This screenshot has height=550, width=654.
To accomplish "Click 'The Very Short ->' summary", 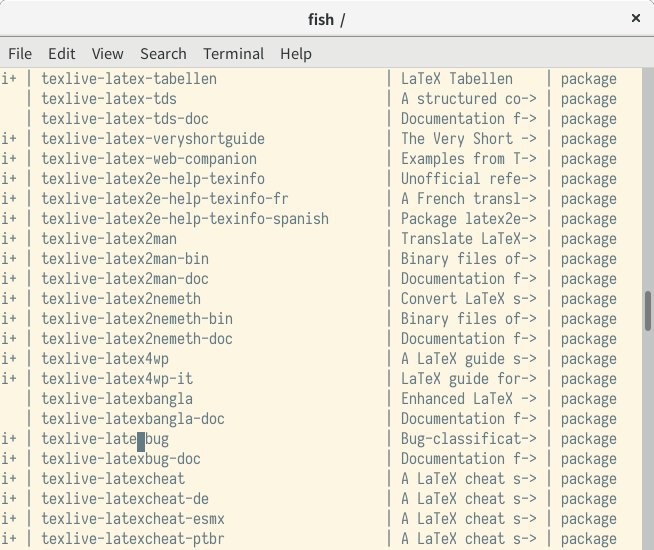I will pos(469,139).
